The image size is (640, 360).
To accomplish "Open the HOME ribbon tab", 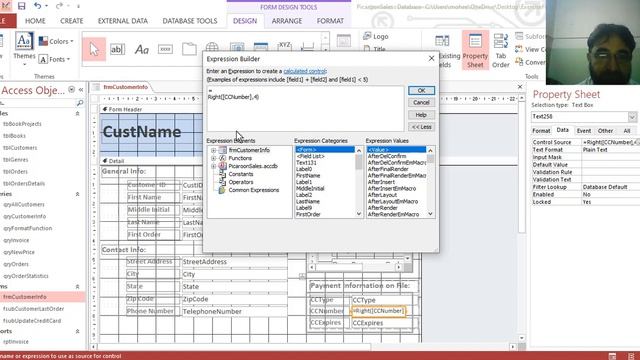I will 35,21.
